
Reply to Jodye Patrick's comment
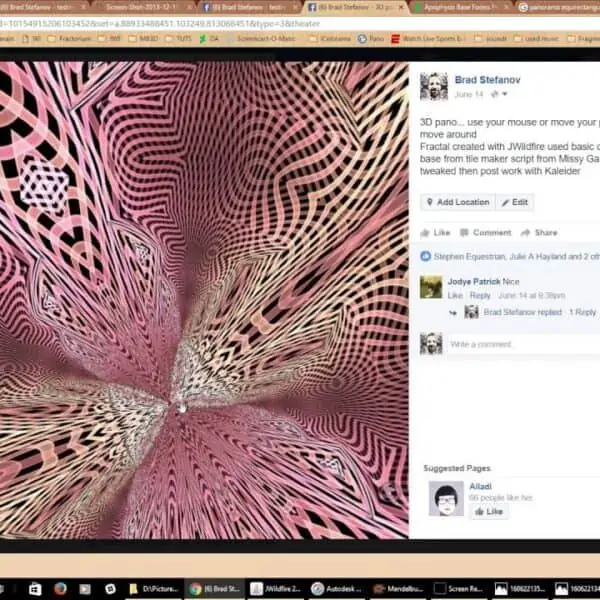pyautogui.click(x=480, y=295)
